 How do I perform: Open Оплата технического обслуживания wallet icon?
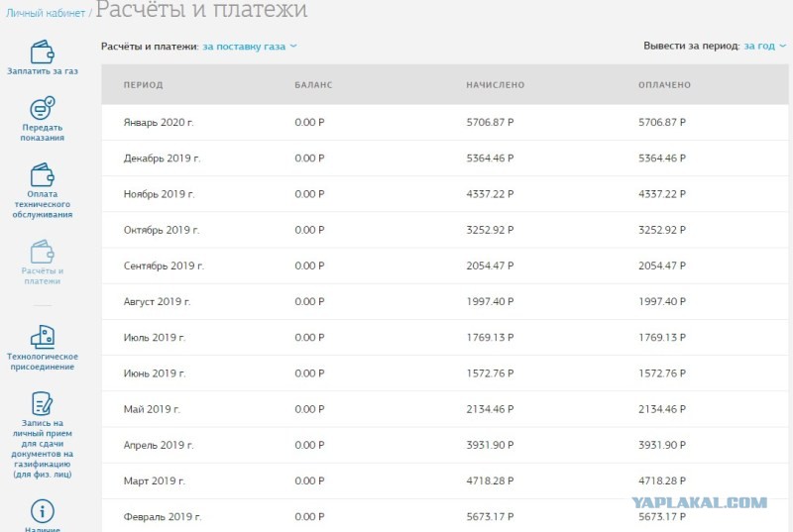pyautogui.click(x=42, y=174)
